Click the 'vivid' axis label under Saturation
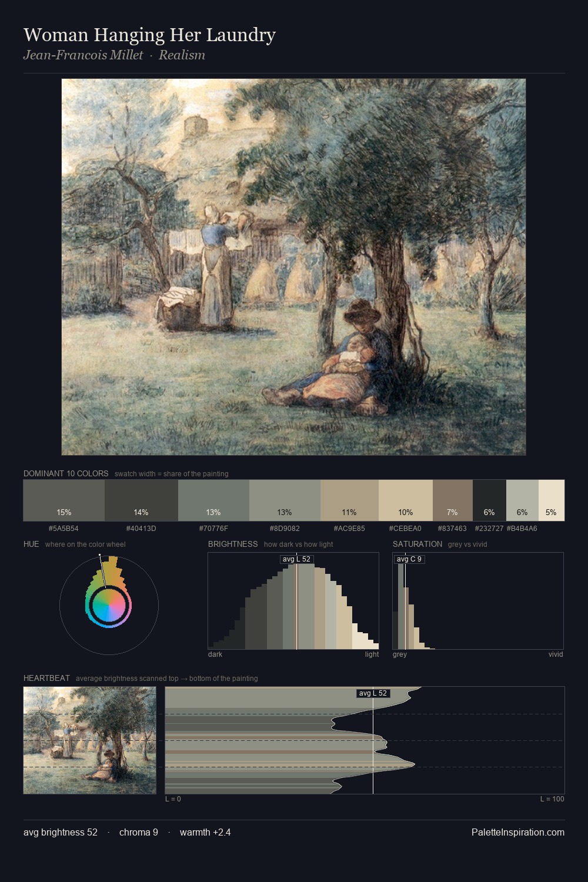 click(x=556, y=654)
